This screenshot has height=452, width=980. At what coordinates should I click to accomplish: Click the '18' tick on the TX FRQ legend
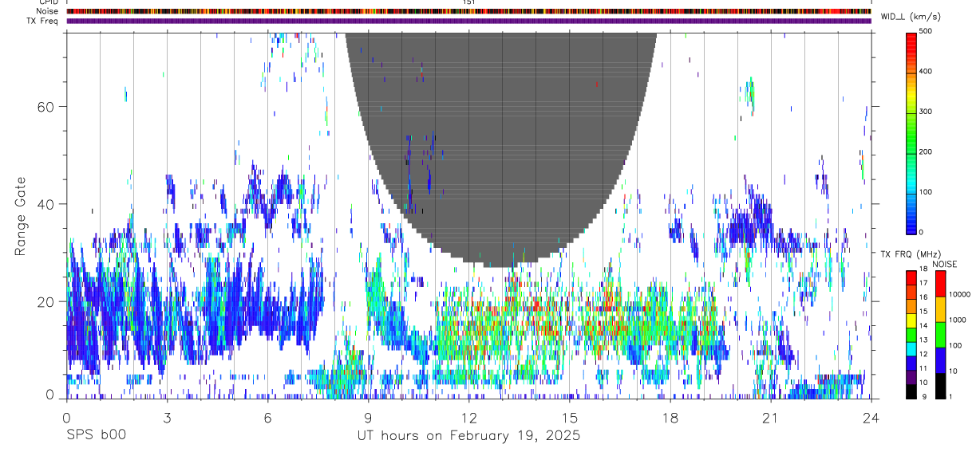923,269
